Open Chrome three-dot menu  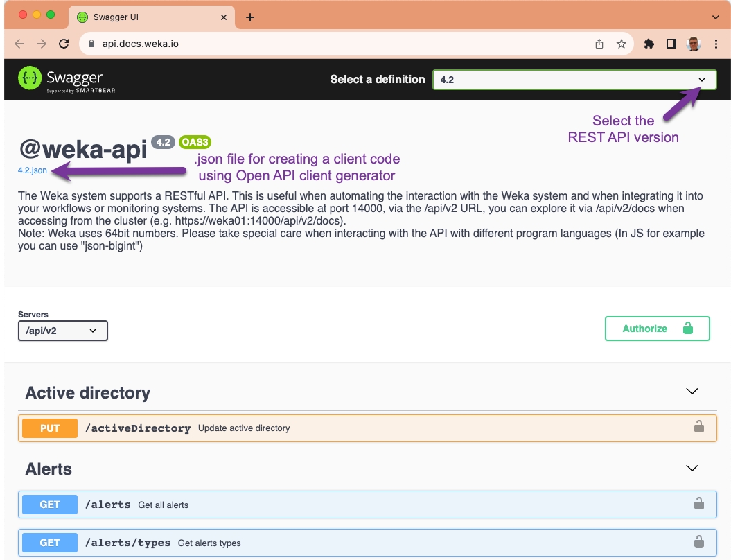click(716, 44)
